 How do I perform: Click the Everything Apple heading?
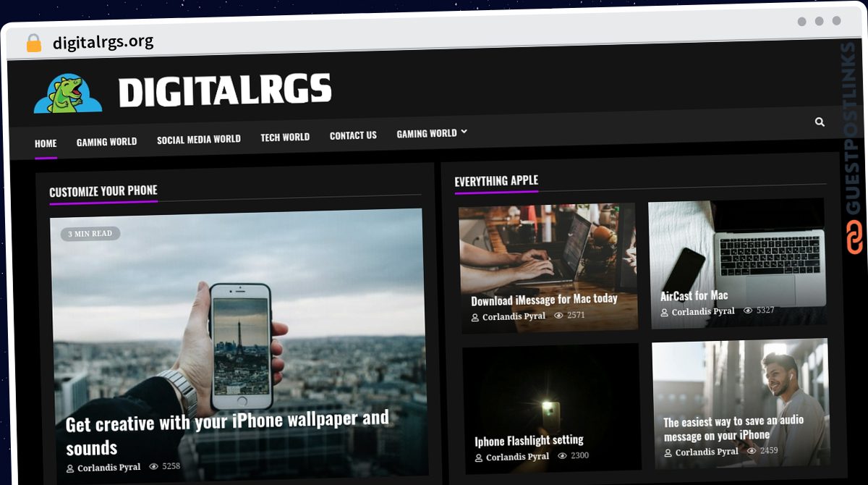(x=496, y=181)
